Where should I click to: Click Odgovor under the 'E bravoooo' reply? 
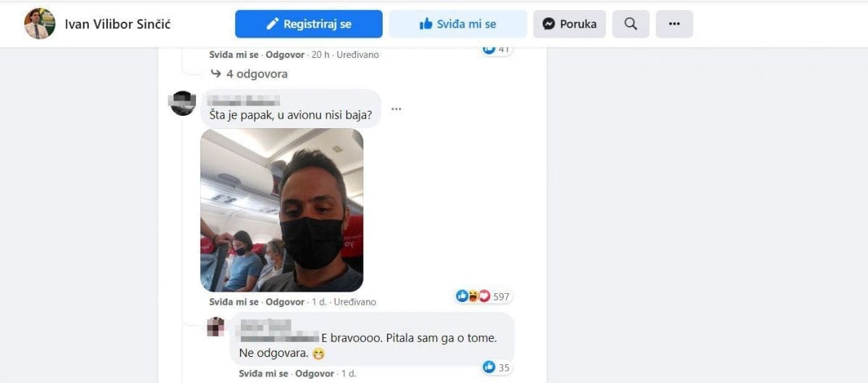coord(315,374)
